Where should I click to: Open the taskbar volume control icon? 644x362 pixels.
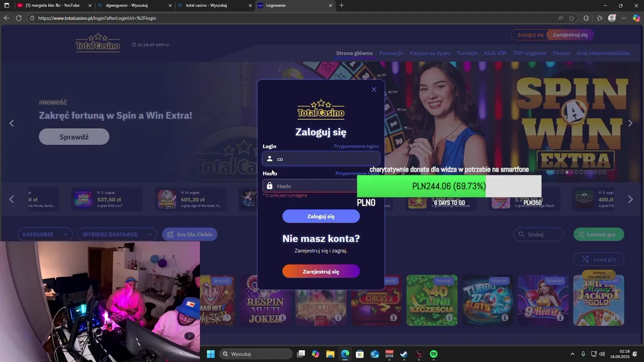(603, 354)
